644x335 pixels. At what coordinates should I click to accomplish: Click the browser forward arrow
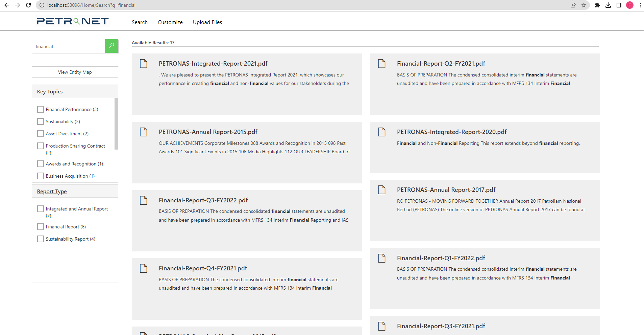(18, 5)
